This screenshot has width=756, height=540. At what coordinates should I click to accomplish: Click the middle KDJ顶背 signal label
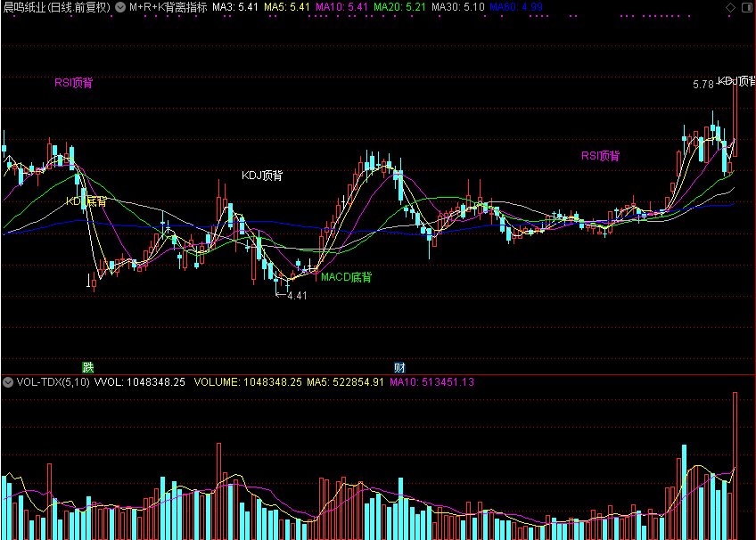(262, 176)
